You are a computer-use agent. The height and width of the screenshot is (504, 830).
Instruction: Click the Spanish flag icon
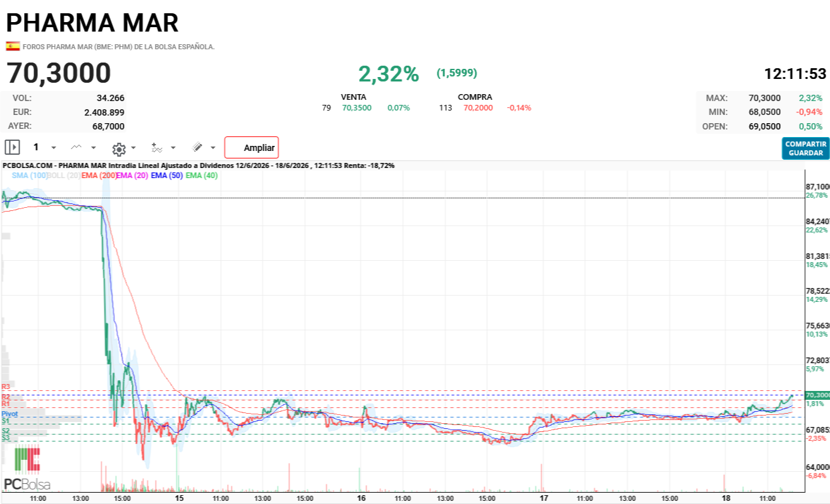13,46
